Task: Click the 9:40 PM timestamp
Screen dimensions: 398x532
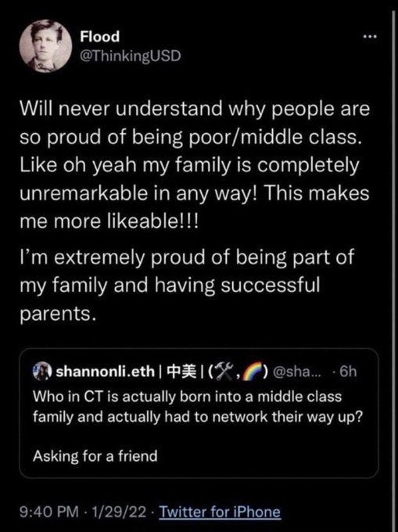Action: point(49,512)
